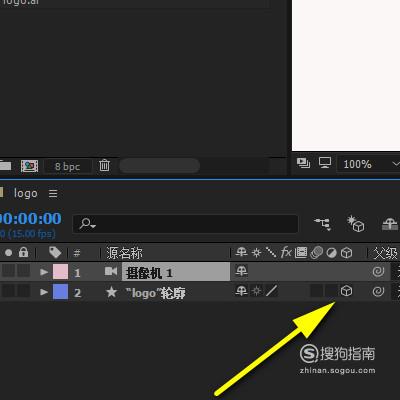Click the 源名称 column header
400x400 pixels.
click(x=124, y=253)
